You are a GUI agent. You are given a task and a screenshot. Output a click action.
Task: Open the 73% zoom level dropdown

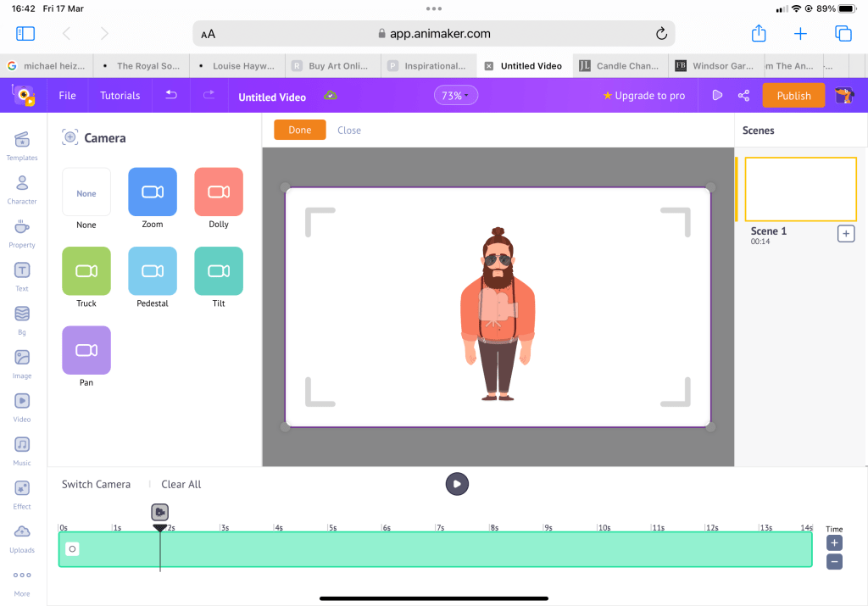(x=456, y=96)
